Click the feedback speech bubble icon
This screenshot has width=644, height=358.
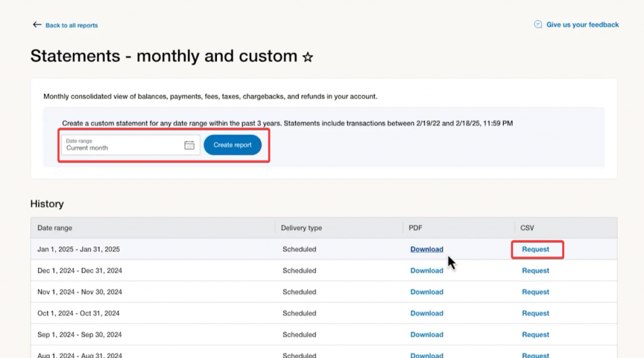coord(538,25)
